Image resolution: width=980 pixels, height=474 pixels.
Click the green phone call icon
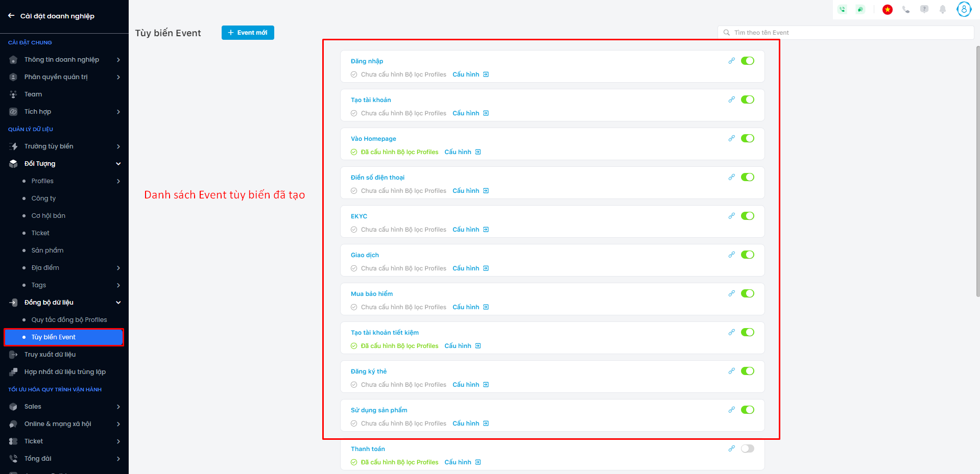click(843, 9)
